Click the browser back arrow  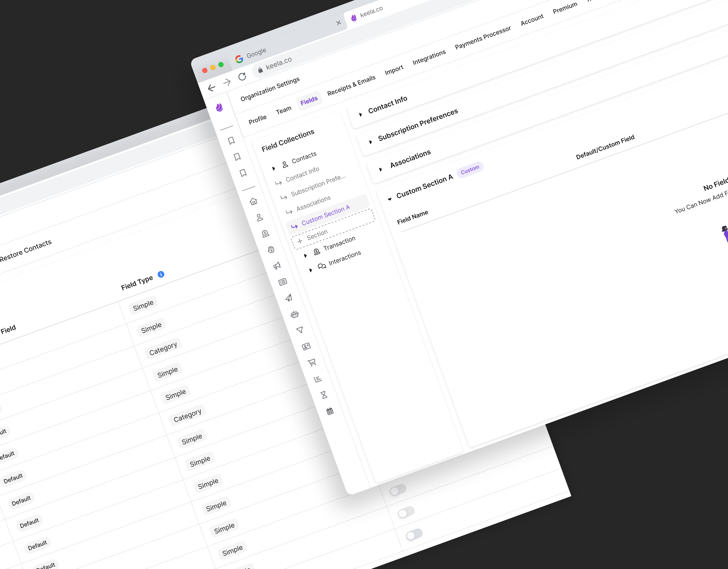pyautogui.click(x=211, y=88)
